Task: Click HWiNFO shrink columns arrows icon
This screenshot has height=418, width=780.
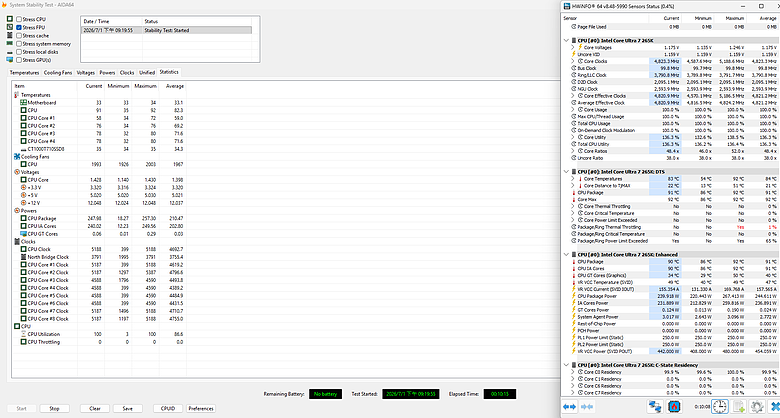Action: 587,407
